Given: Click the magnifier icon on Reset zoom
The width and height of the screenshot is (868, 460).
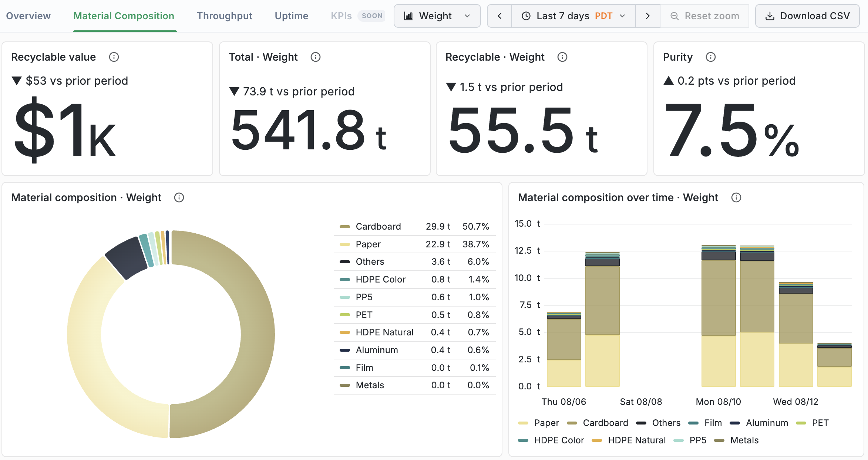Looking at the screenshot, I should click(674, 16).
